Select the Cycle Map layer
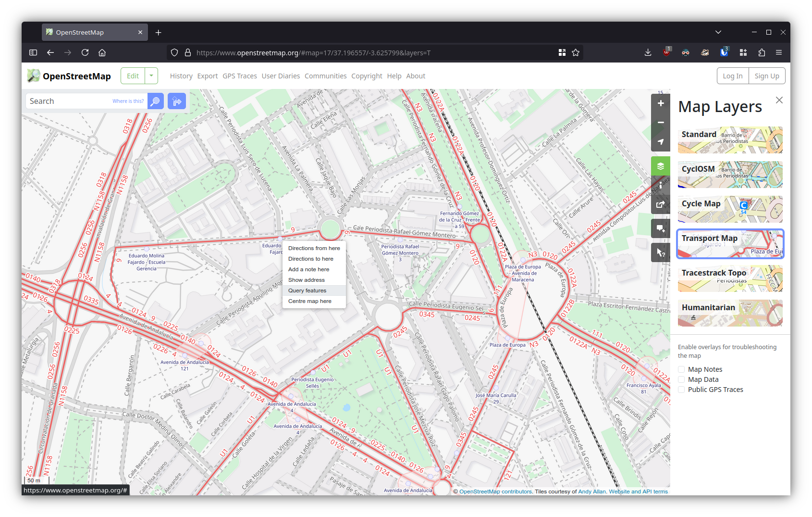This screenshot has height=517, width=812. pyautogui.click(x=730, y=209)
